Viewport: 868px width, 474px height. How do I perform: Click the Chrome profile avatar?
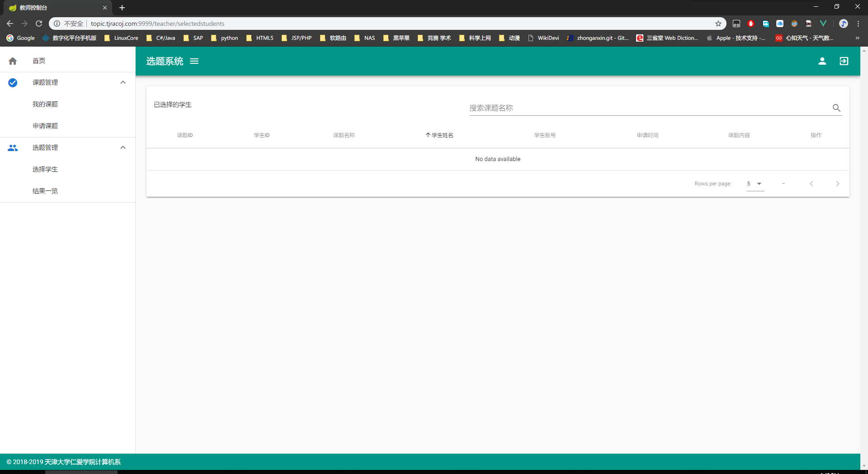[844, 24]
